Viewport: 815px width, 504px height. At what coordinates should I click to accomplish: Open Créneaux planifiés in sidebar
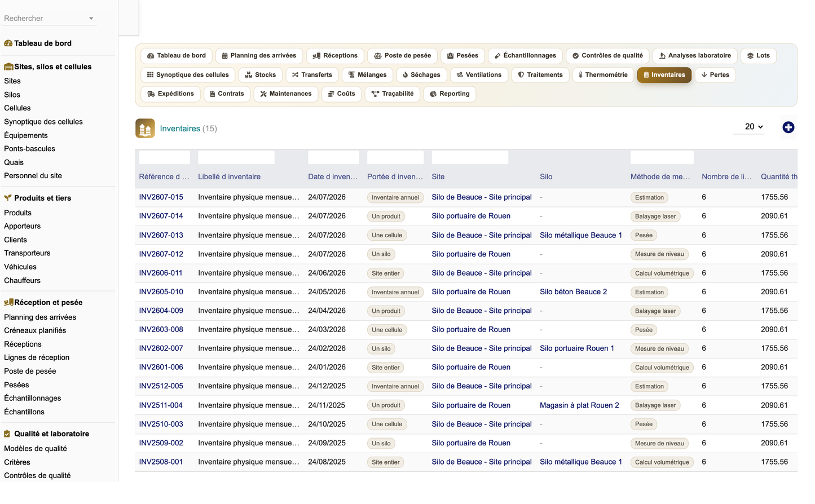click(x=35, y=331)
